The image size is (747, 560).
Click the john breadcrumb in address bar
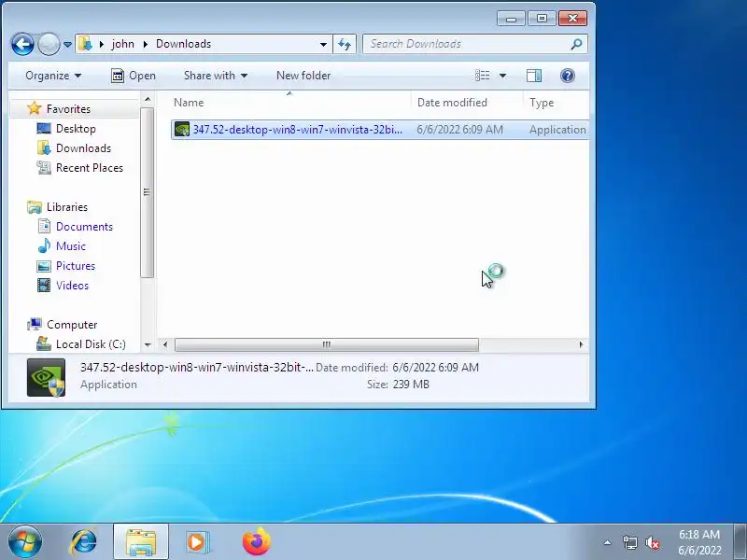(x=122, y=44)
